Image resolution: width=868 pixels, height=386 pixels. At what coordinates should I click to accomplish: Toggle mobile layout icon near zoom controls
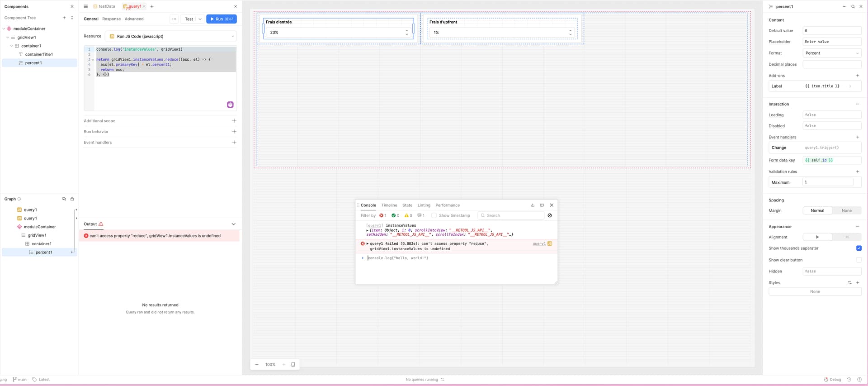[293, 365]
